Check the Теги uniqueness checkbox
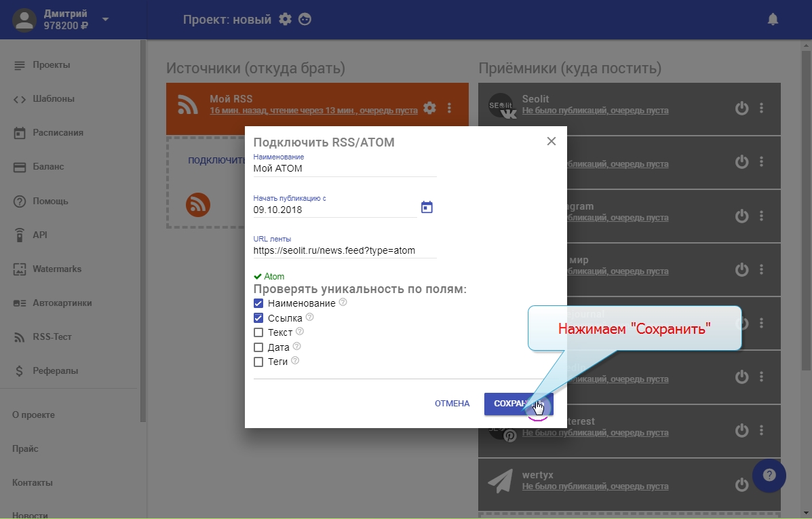This screenshot has width=812, height=519. point(258,362)
